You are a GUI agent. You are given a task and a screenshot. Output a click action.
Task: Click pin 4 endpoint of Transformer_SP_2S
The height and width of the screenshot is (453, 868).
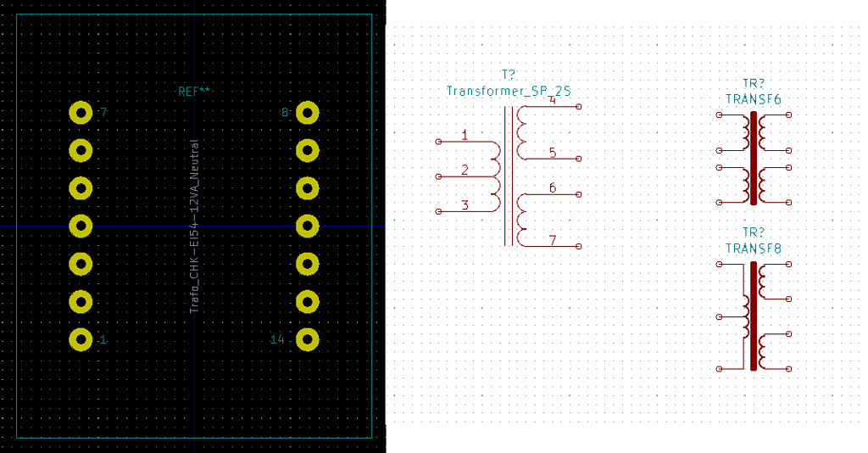579,106
